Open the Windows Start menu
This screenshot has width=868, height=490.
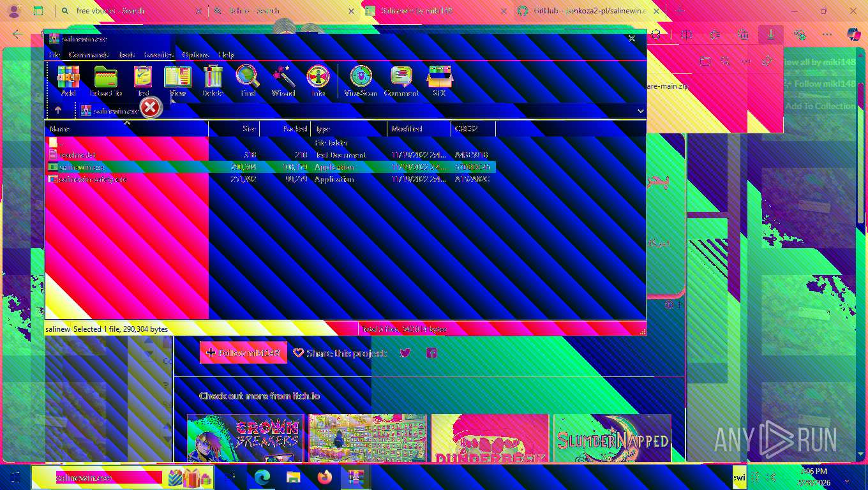tap(15, 477)
